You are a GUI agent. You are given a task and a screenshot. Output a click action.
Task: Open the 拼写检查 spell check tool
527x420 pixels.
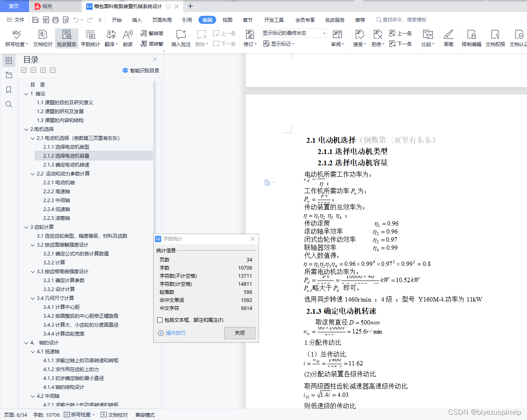click(x=17, y=38)
